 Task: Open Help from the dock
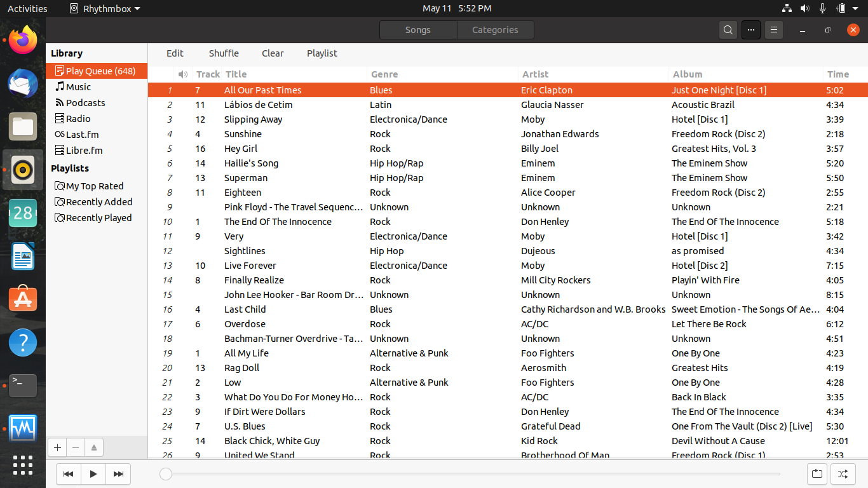pos(23,342)
